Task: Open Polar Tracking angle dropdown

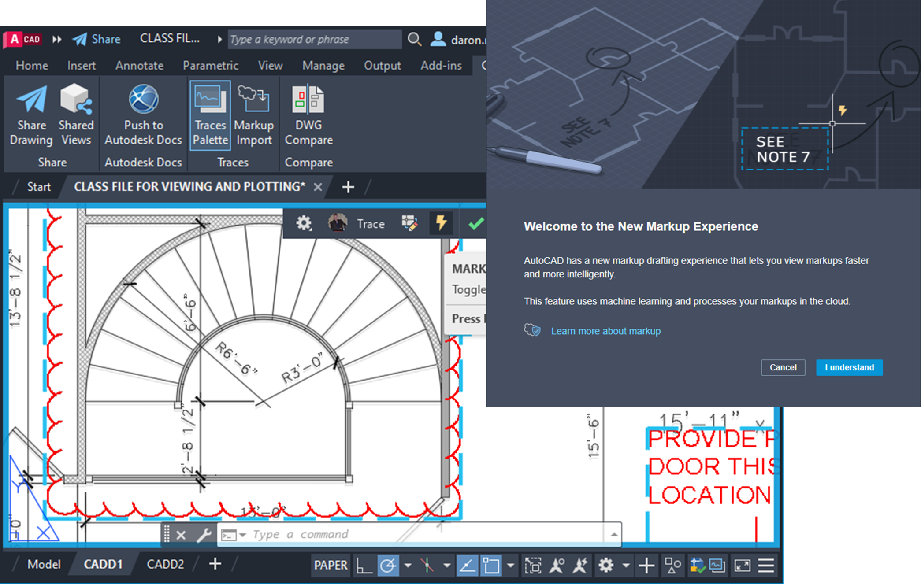Action: 408,565
